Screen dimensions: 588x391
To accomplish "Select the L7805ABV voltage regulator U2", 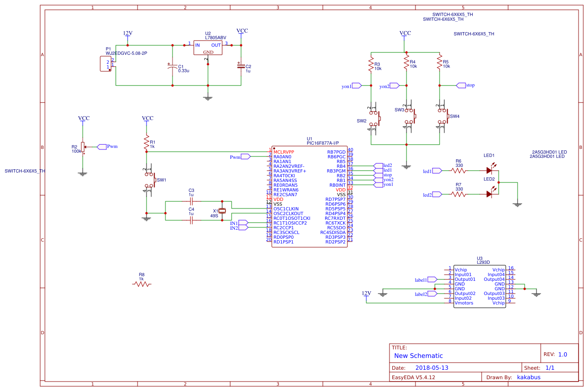I will 208,47.
